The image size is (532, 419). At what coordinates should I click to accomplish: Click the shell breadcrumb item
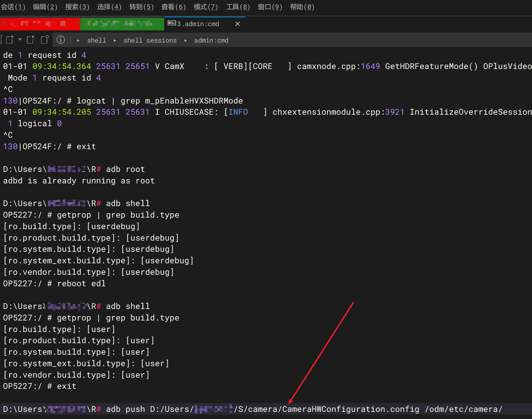point(96,40)
